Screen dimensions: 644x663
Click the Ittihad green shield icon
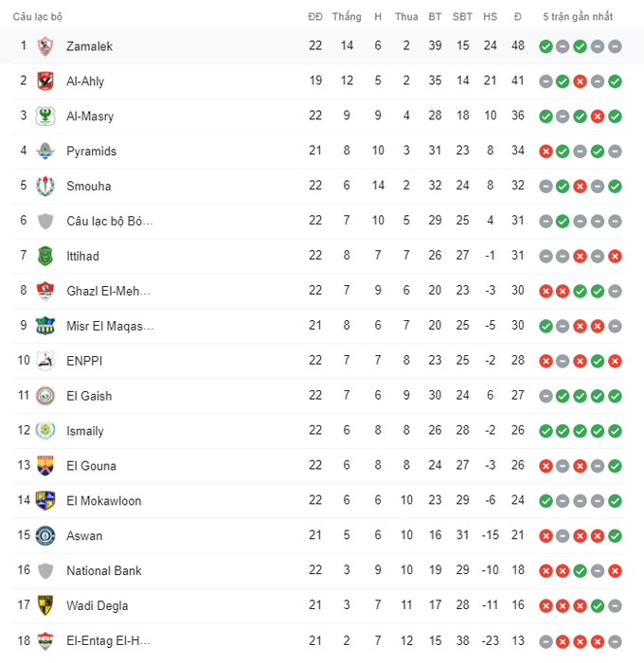pyautogui.click(x=45, y=257)
